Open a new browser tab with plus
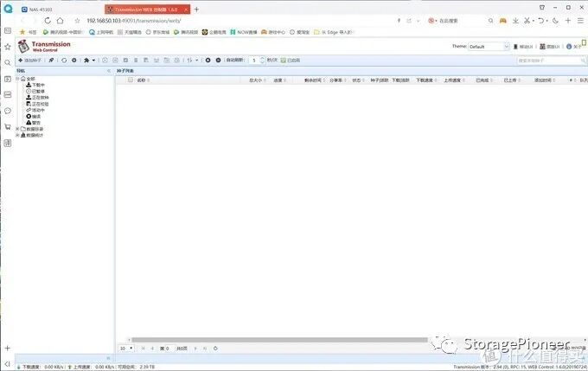Screen dimensions: 588x371 [196, 10]
